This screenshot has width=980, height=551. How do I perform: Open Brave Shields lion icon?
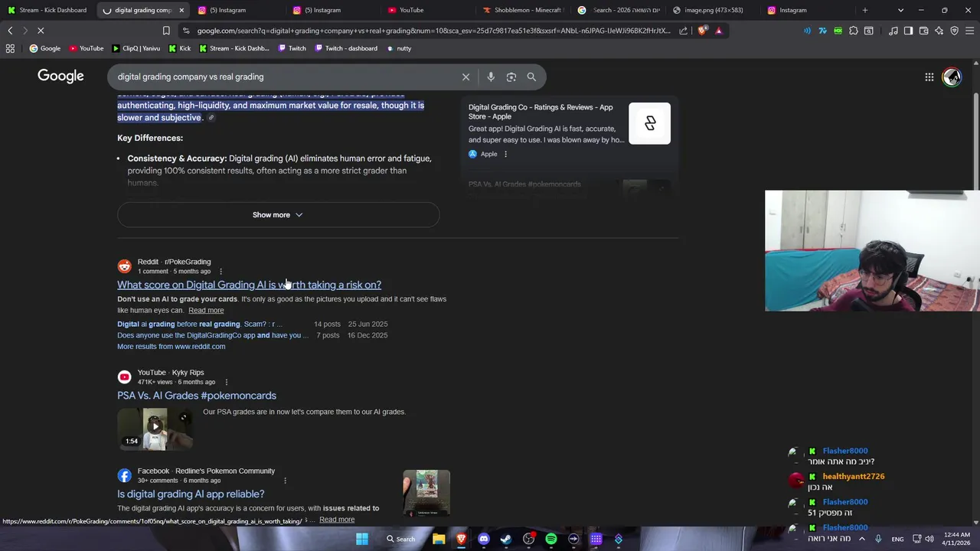(703, 31)
